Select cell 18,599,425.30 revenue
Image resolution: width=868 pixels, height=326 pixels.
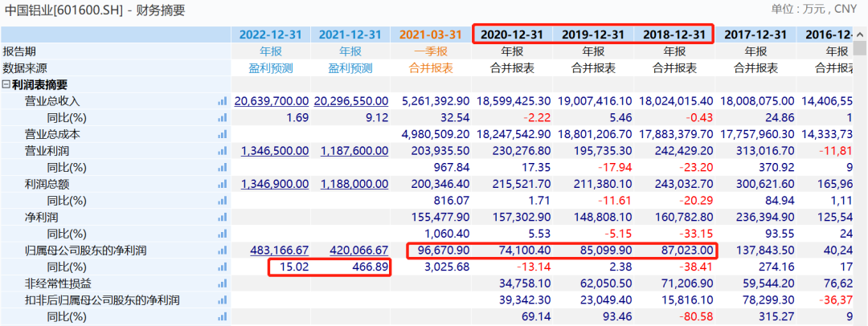pos(513,101)
